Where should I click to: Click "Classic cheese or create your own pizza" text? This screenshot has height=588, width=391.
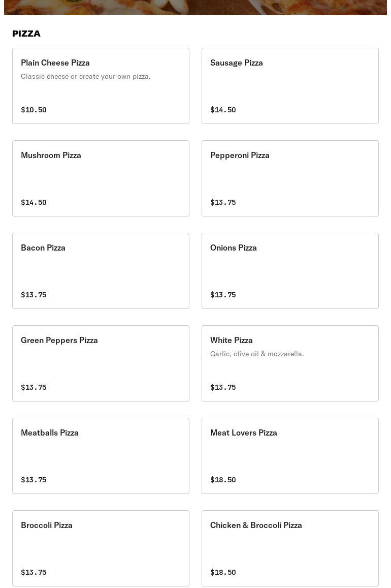coord(86,76)
